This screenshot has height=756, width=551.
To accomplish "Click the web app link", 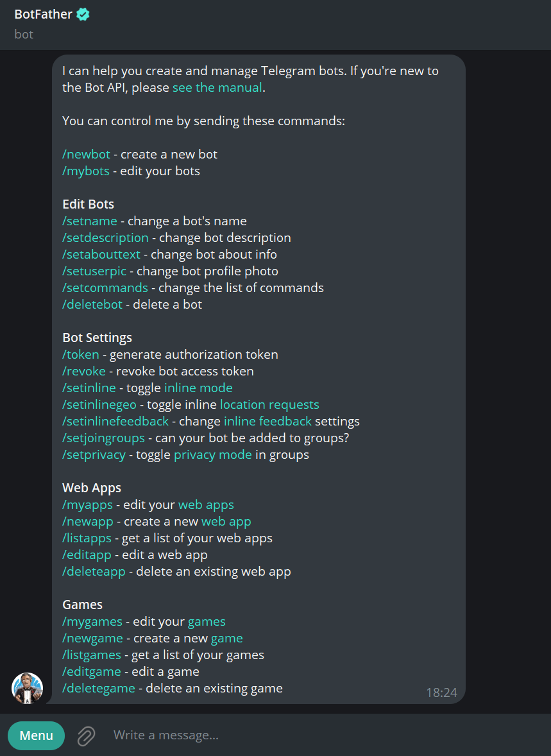I will coord(226,521).
